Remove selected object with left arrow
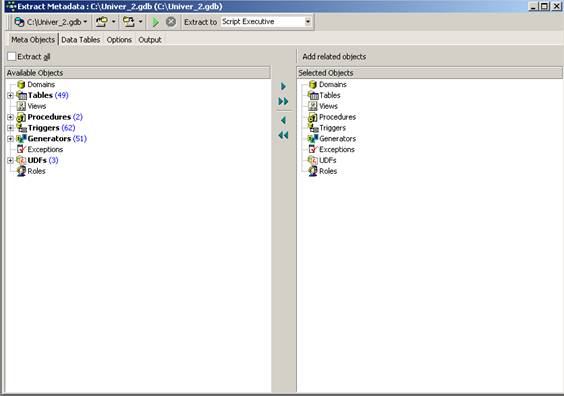 pos(283,120)
